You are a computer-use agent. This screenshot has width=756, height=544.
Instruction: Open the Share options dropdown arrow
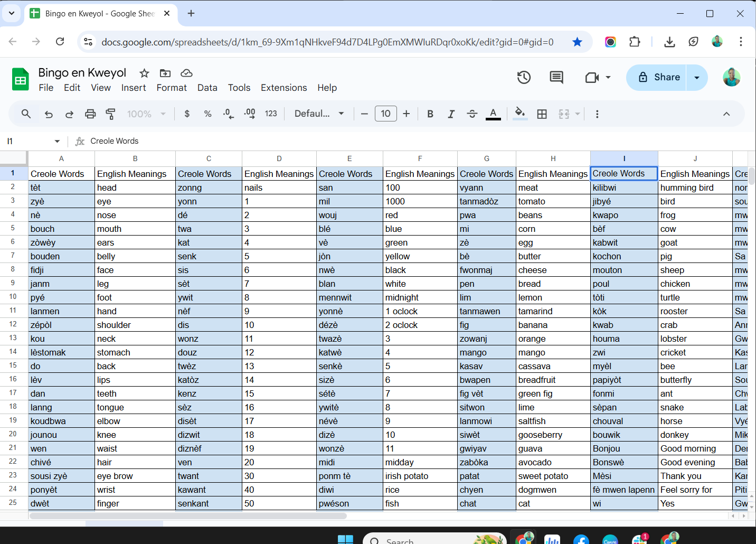tap(697, 78)
